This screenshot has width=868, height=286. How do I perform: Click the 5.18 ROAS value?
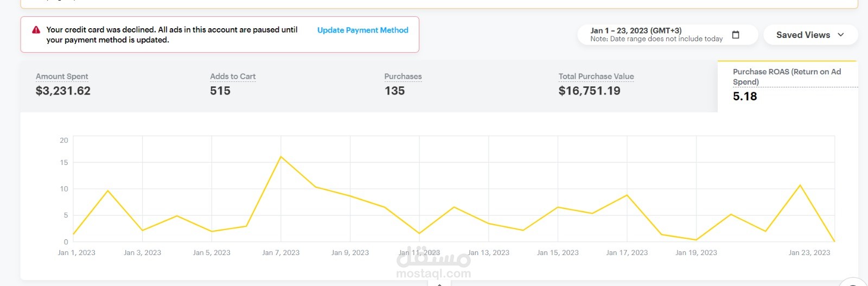[745, 97]
